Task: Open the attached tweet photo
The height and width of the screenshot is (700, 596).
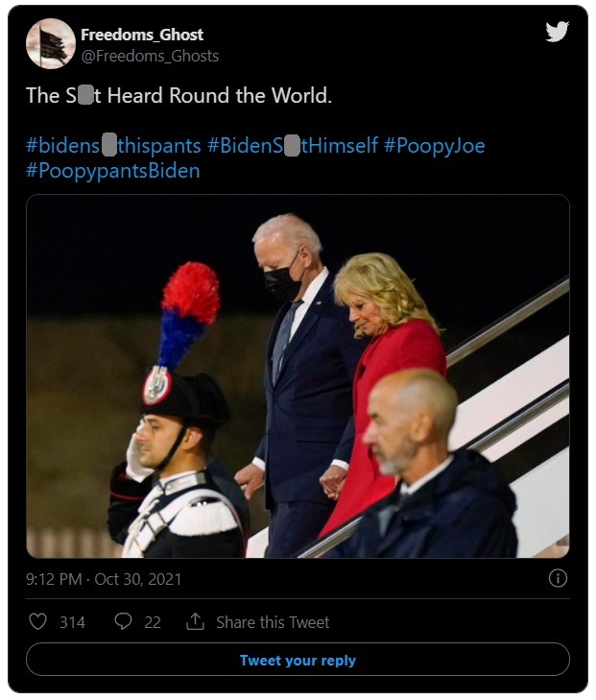Action: (298, 376)
